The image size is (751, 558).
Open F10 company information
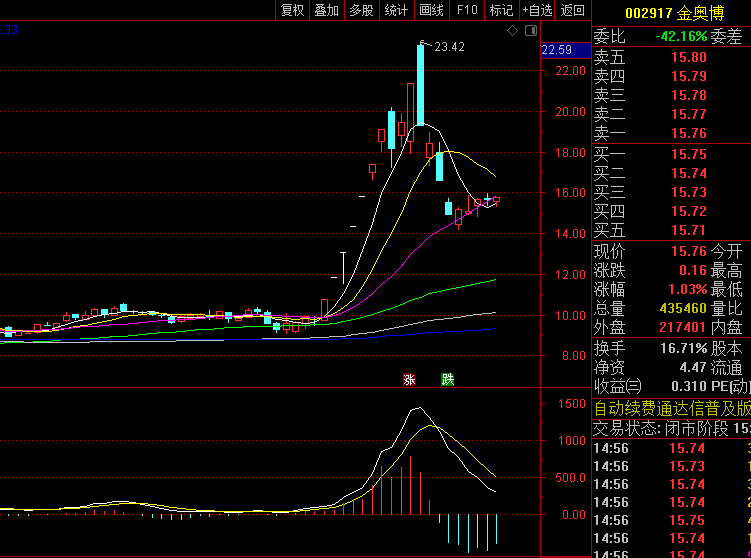466,11
